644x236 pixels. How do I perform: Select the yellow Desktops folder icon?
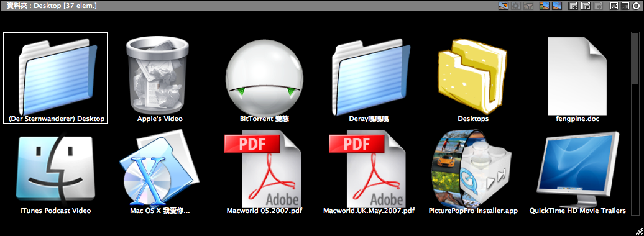click(x=472, y=76)
